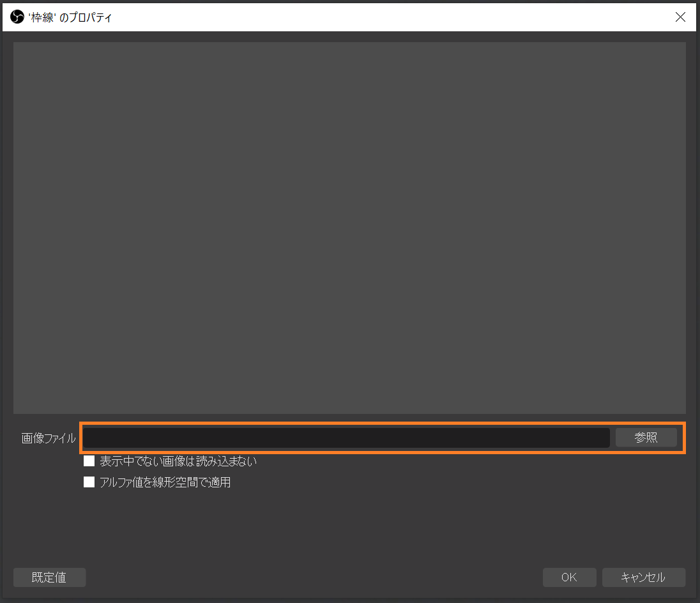Dismiss changes with キャンセル button
Viewport: 700px width, 603px height.
[x=643, y=577]
